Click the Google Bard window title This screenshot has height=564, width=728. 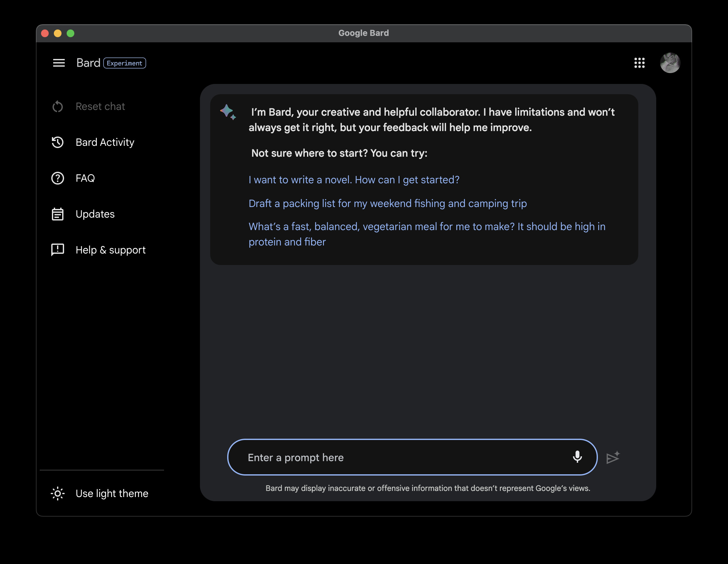click(x=363, y=33)
